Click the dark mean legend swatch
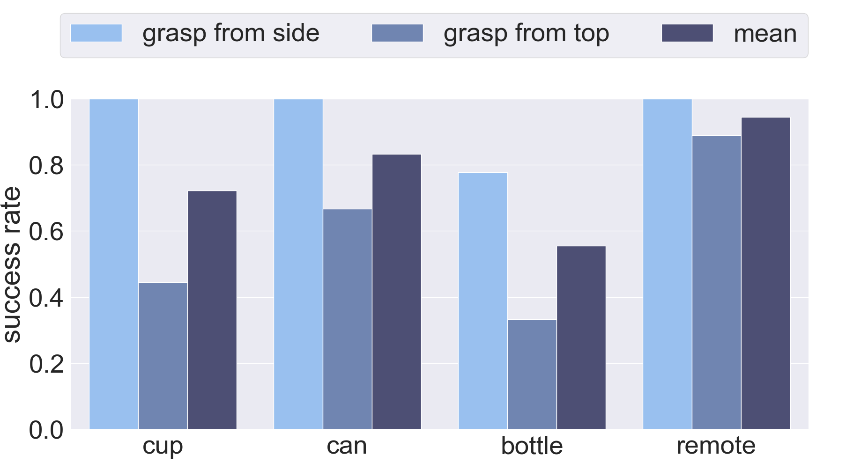Screen dimensions: 868x463 click(x=687, y=33)
